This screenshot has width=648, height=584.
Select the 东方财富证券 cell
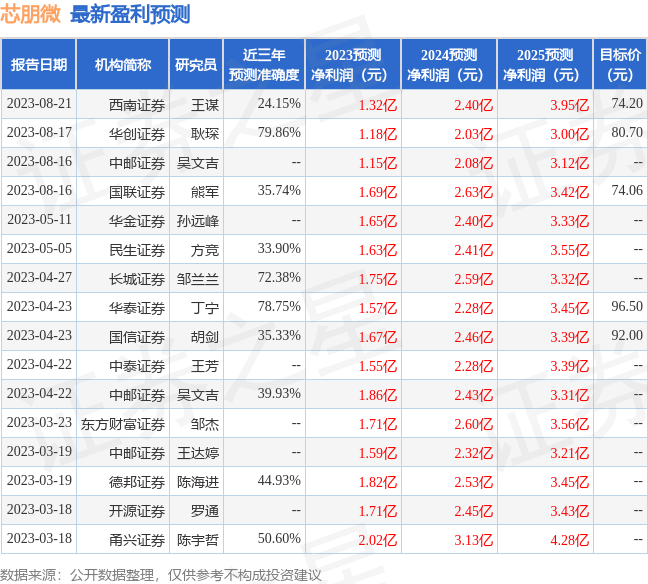[123, 424]
